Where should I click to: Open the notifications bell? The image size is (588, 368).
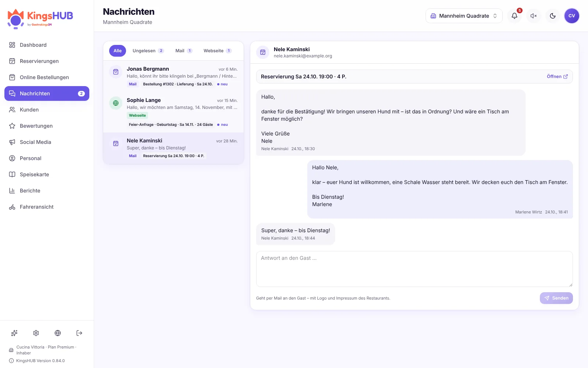pyautogui.click(x=514, y=16)
